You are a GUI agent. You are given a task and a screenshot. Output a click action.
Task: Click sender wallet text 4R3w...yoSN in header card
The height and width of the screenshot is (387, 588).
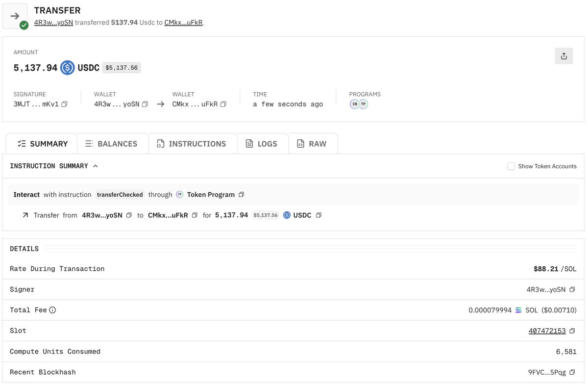pyautogui.click(x=117, y=104)
